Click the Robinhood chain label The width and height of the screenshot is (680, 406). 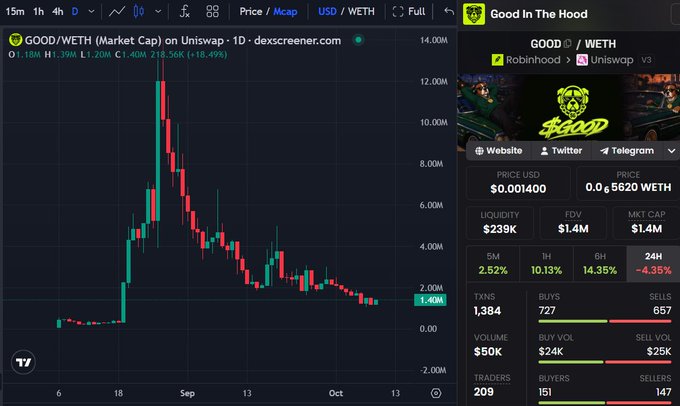tap(533, 60)
